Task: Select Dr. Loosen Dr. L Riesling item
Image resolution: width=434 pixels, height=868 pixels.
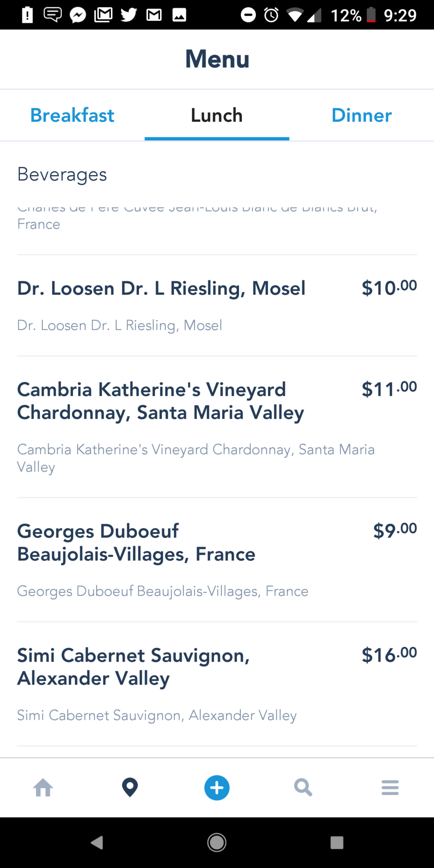Action: click(x=217, y=306)
